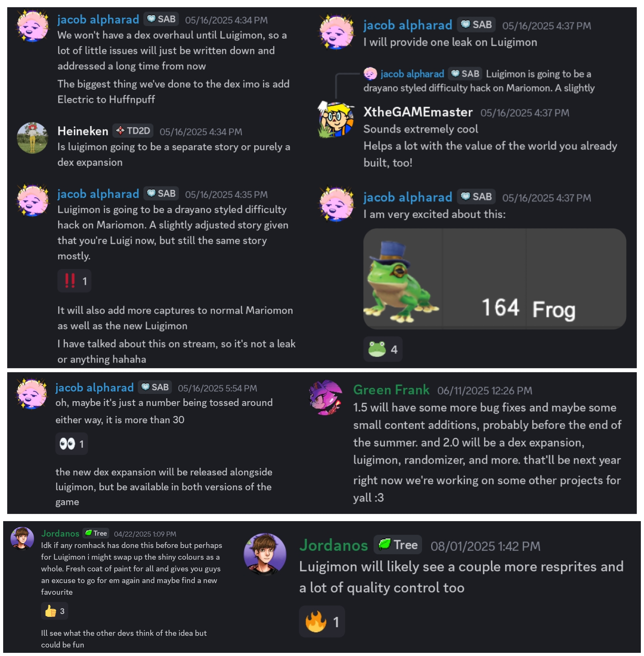Click the Green Frank username
The width and height of the screenshot is (644, 656).
391,390
